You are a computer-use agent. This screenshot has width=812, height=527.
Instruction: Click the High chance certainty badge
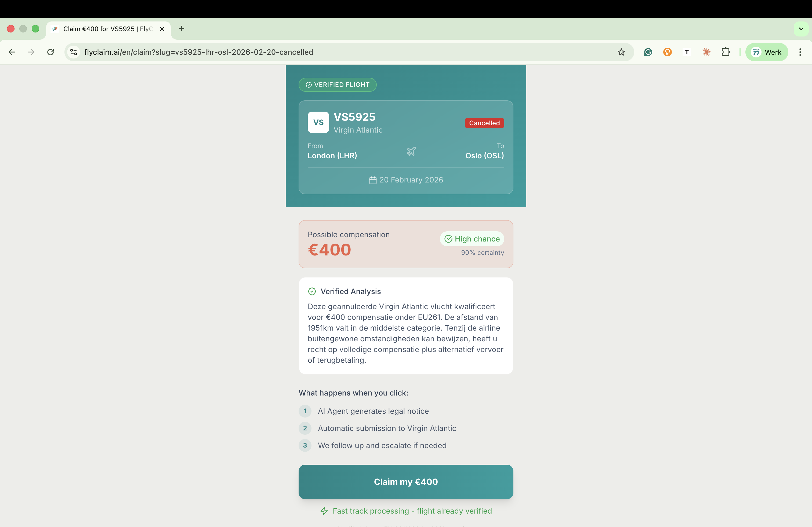[472, 239]
